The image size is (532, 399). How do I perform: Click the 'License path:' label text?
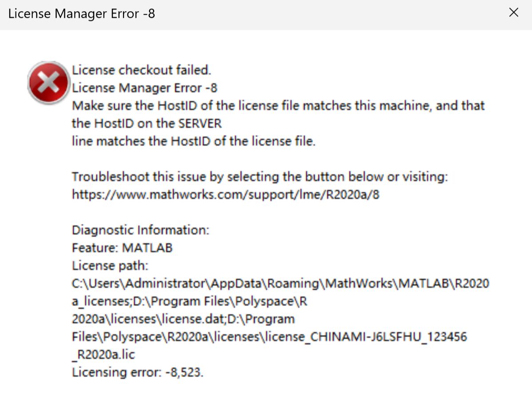109,265
